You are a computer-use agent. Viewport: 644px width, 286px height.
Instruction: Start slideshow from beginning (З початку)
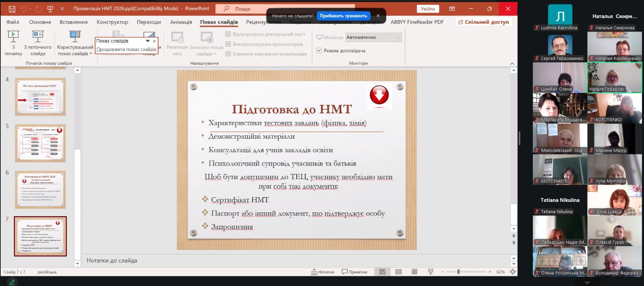pos(13,37)
